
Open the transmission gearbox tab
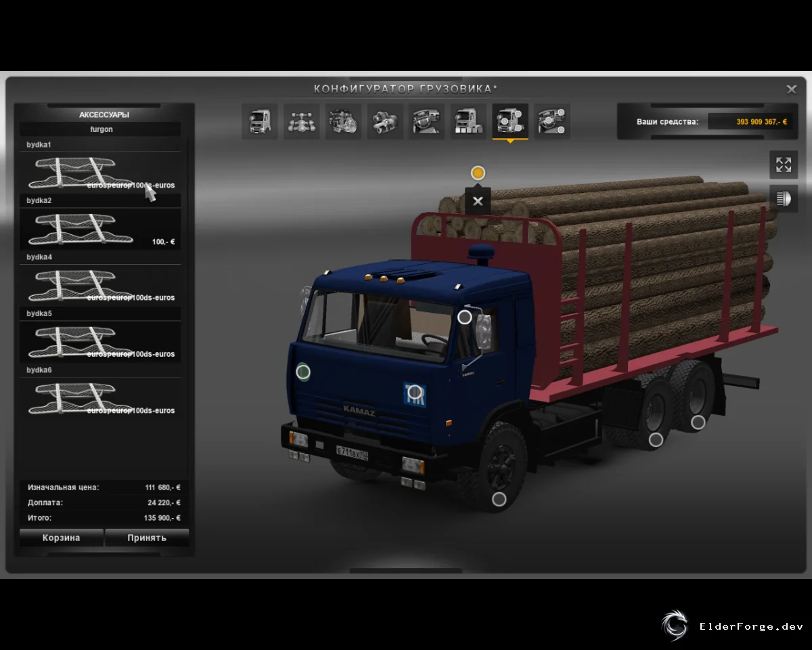(386, 122)
